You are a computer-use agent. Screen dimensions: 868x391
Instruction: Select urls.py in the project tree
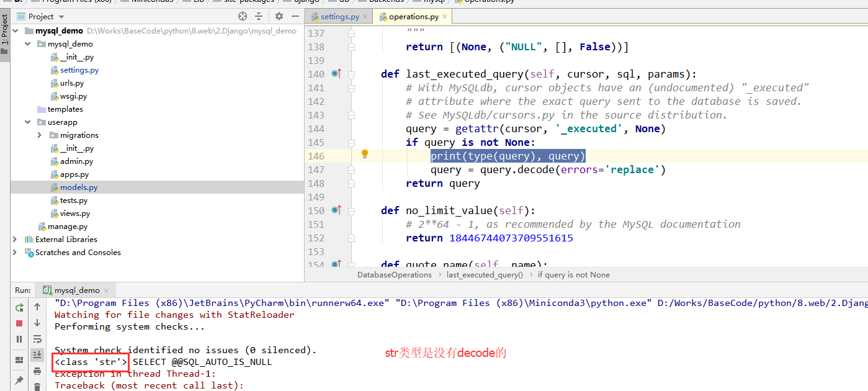71,83
